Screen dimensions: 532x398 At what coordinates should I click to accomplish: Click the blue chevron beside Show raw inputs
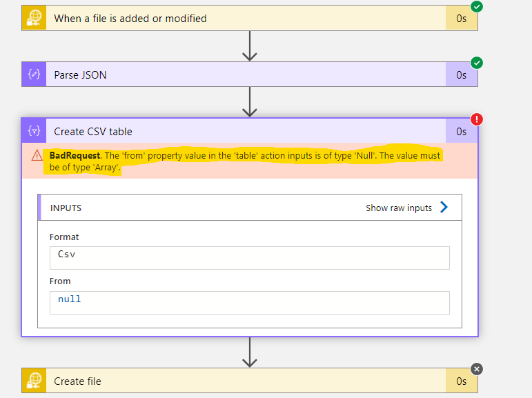[444, 207]
